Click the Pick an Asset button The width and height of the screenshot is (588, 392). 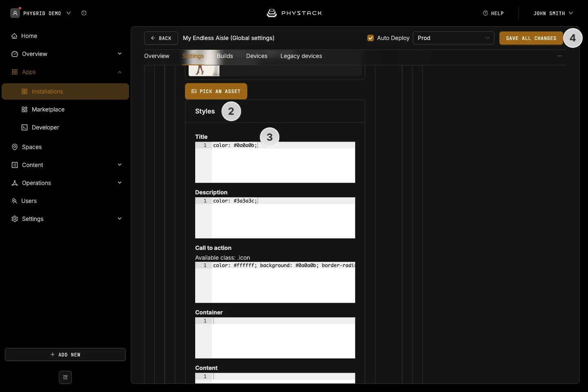216,91
